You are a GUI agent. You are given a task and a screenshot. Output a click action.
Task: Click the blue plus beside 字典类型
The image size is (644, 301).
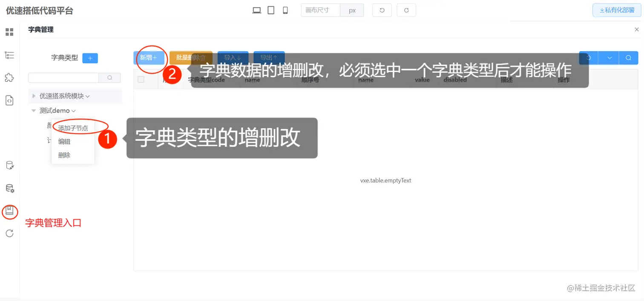pyautogui.click(x=90, y=58)
